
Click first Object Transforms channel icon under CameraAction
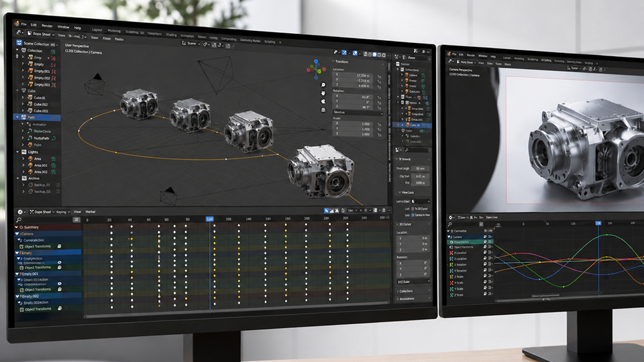point(21,247)
